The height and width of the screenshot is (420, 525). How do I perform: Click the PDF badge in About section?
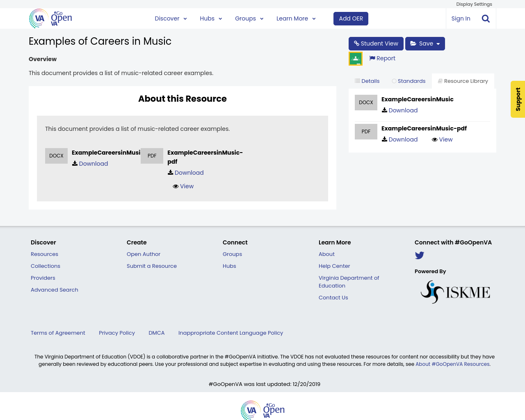pyautogui.click(x=152, y=156)
